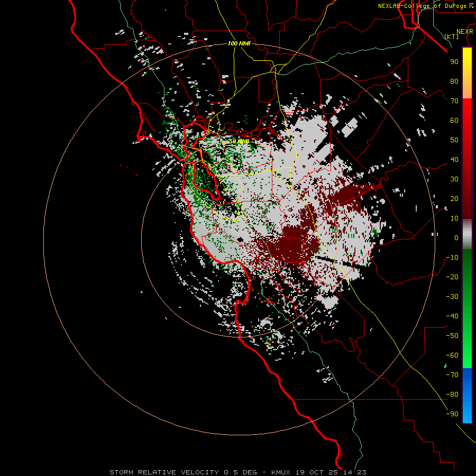
Task: Click the 40 value on velocity scale
Action: [454, 160]
